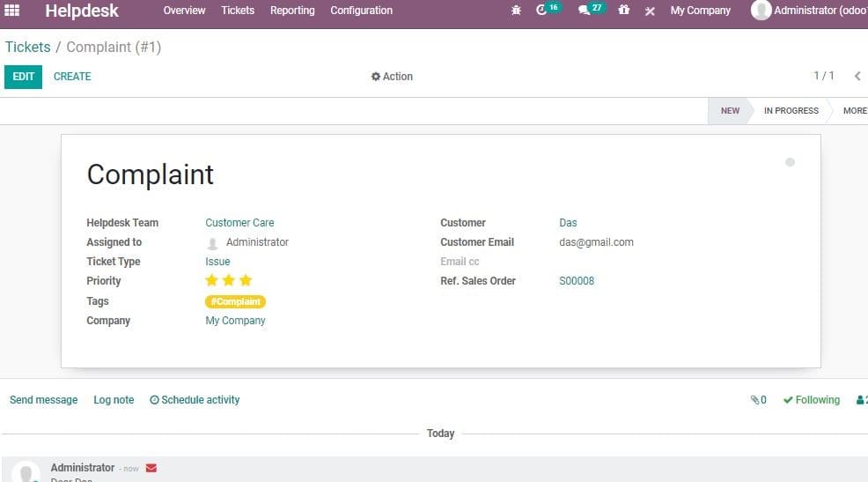Screen dimensions: 868x482
Task: Open the Action dropdown
Action: pyautogui.click(x=392, y=77)
